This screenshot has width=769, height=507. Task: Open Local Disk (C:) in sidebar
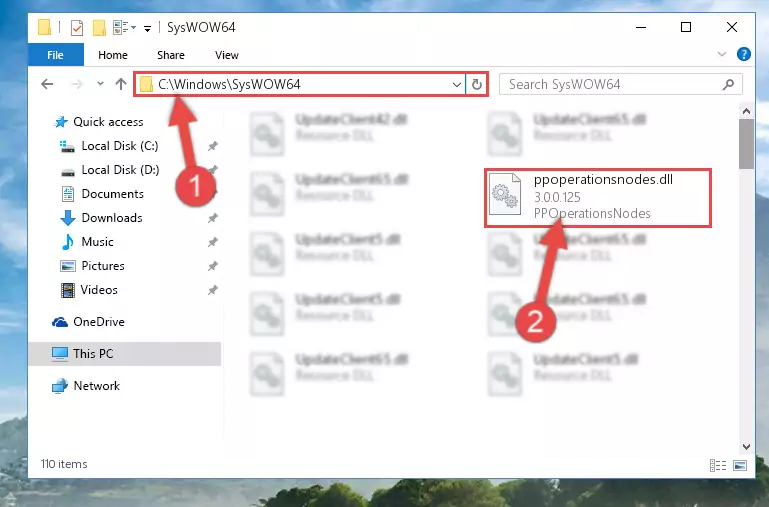[120, 146]
